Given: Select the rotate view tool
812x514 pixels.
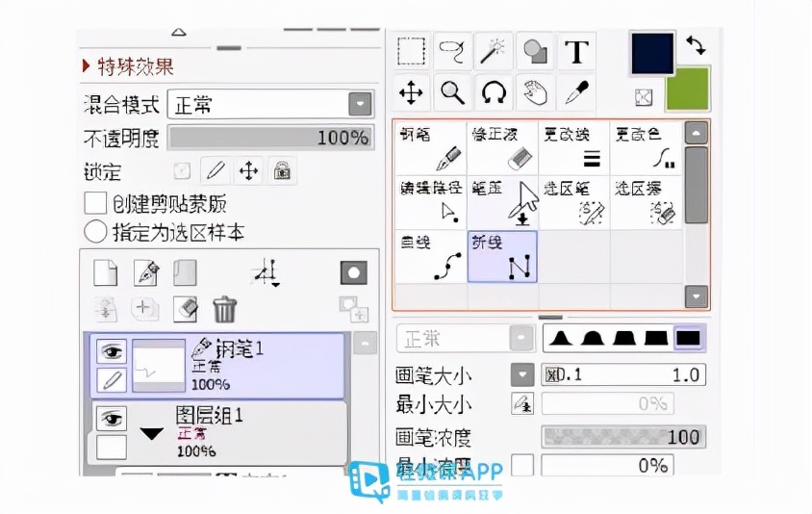Looking at the screenshot, I should pyautogui.click(x=493, y=93).
